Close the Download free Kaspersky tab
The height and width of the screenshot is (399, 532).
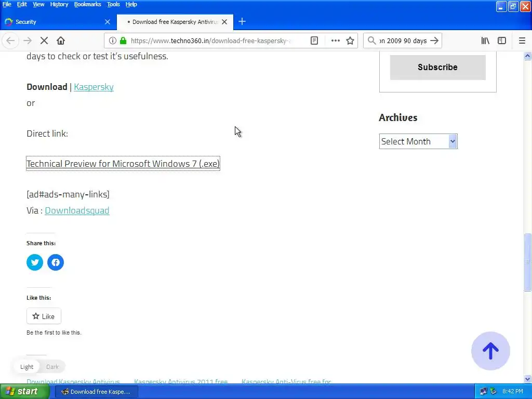click(224, 22)
